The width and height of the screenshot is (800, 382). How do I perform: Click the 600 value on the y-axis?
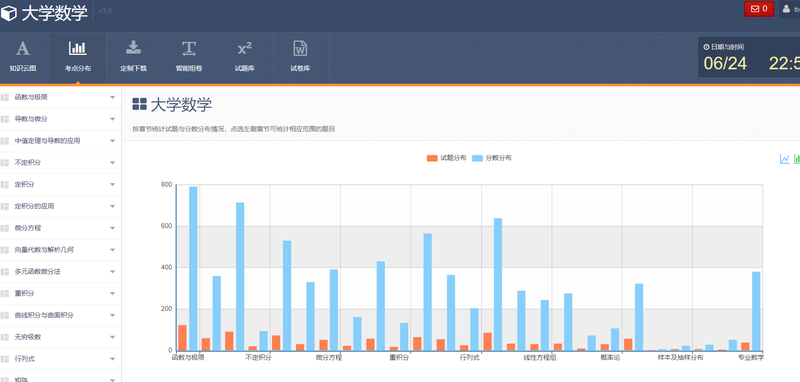(x=167, y=226)
